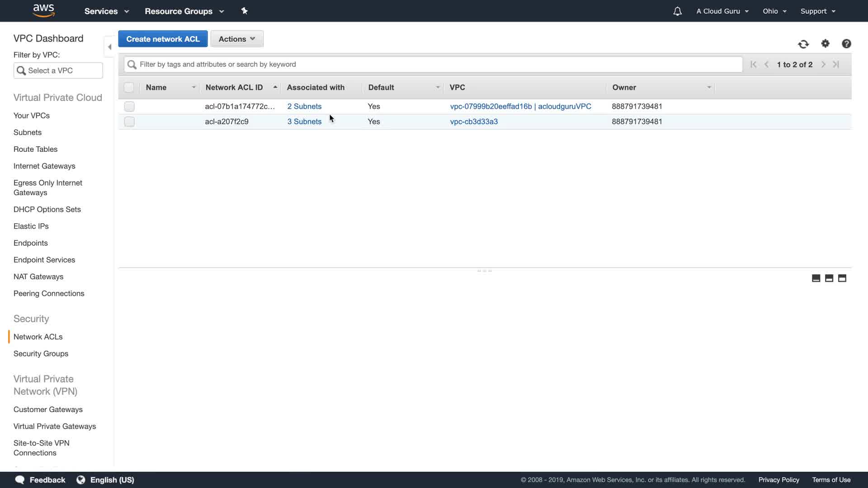
Task: Go to Security Groups in sidebar
Action: [x=41, y=354]
